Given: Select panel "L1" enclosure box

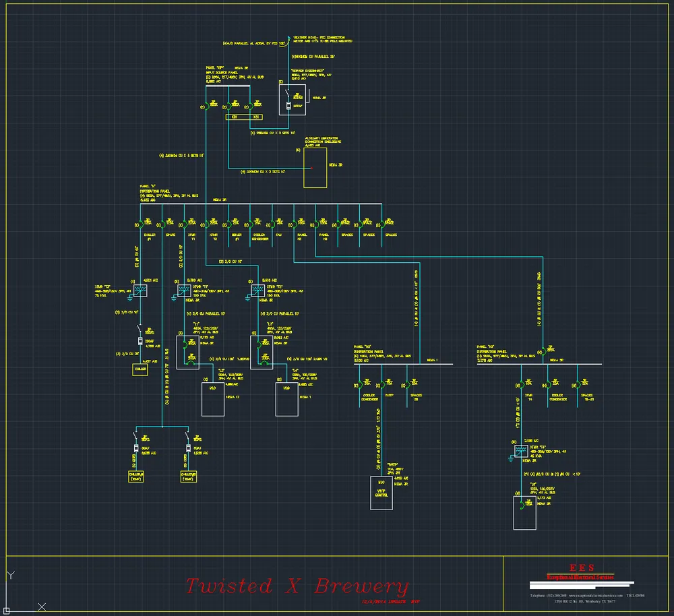Looking at the screenshot, I should [x=188, y=352].
